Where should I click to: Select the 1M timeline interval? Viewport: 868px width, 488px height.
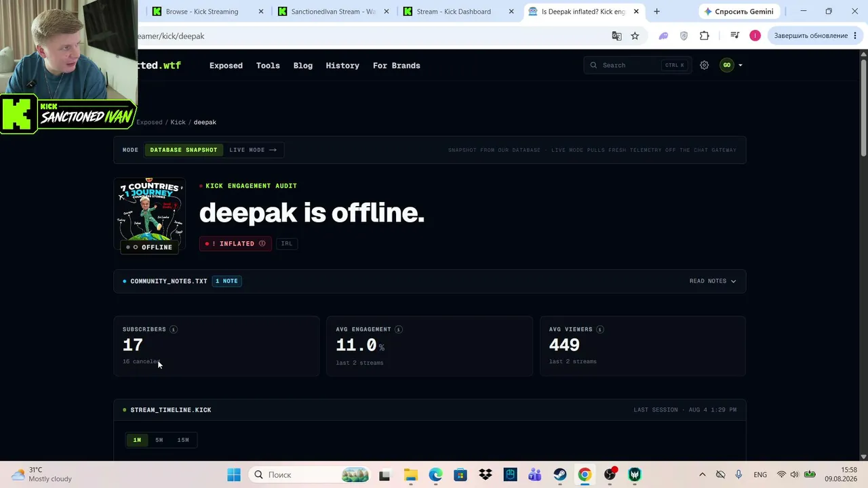137,440
